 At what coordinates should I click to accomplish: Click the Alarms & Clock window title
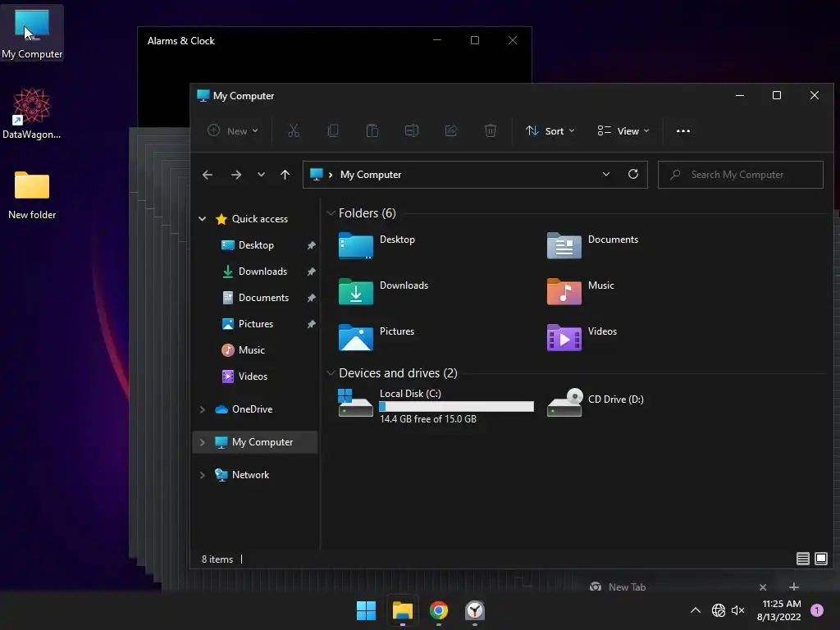click(181, 41)
